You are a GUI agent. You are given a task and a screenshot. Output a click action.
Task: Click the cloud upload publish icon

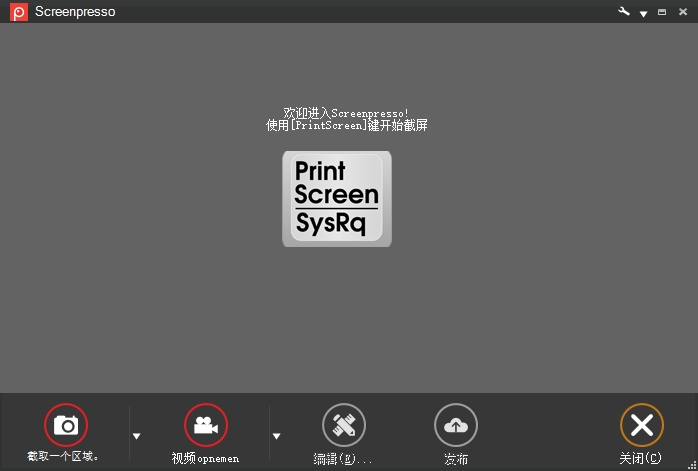(455, 425)
